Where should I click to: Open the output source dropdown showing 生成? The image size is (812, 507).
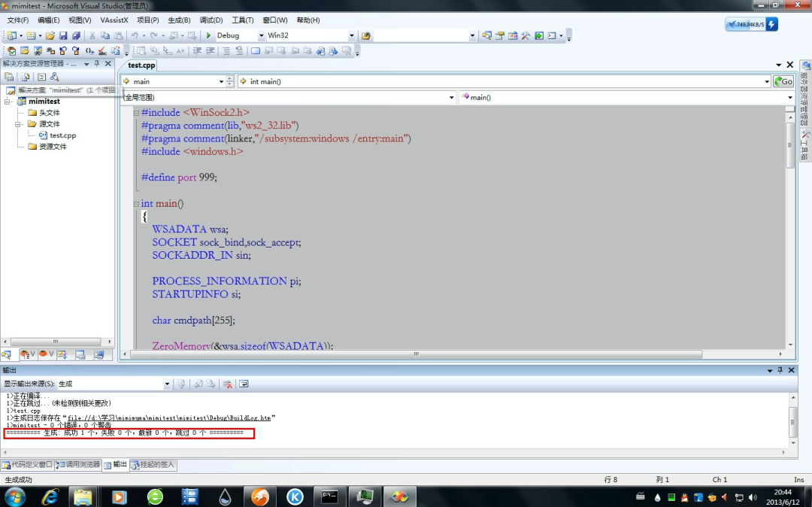[167, 384]
